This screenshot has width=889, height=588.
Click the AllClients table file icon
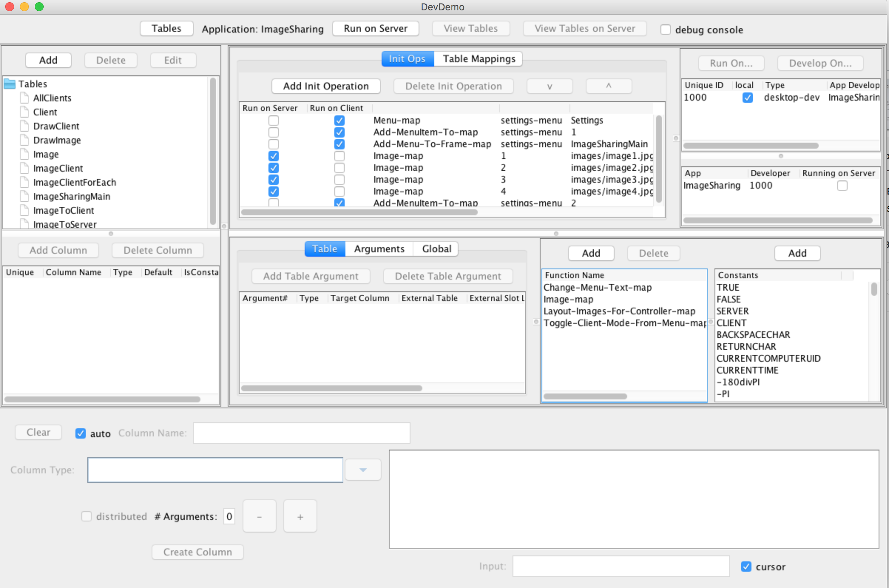tap(24, 98)
